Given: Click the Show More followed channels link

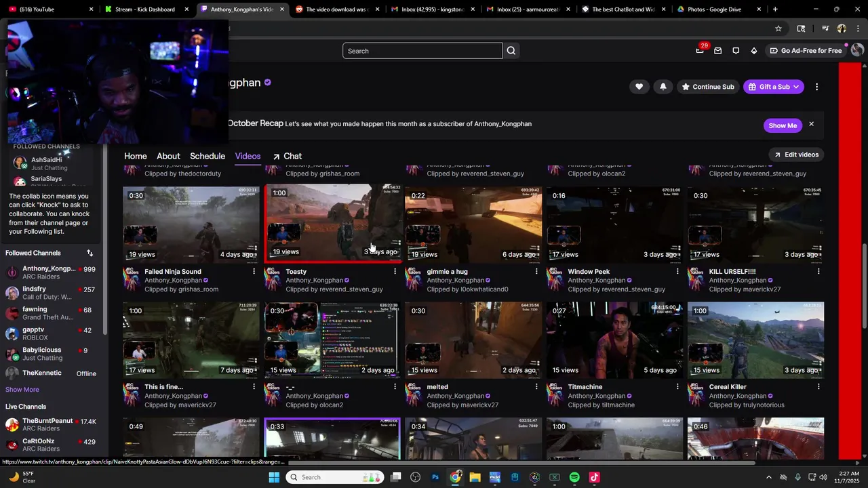Looking at the screenshot, I should coord(22,390).
